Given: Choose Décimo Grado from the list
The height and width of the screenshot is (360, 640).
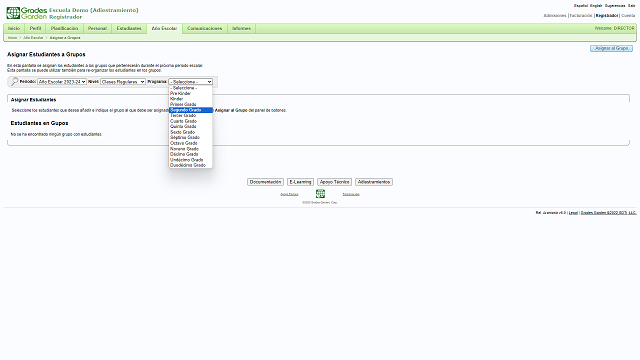Looking at the screenshot, I should [x=191, y=154].
